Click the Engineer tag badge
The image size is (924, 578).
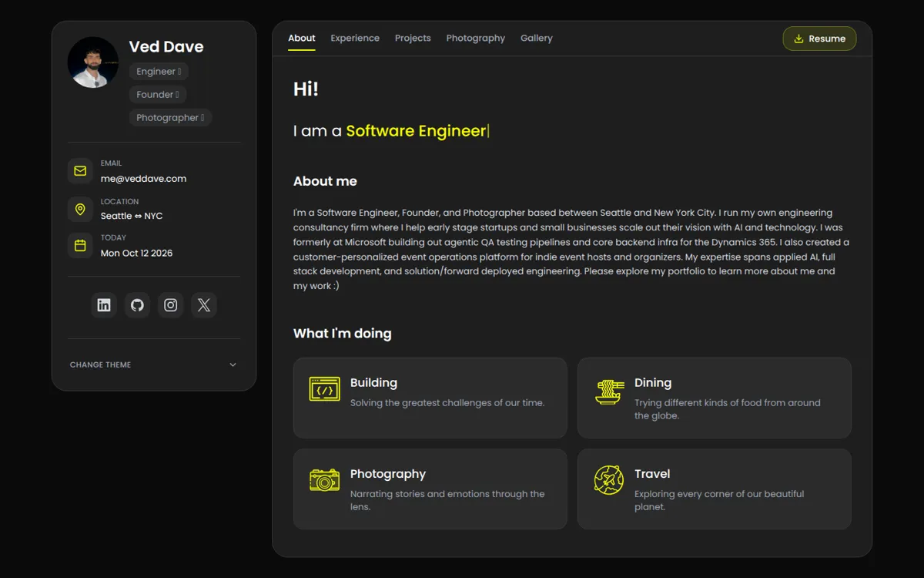point(159,72)
